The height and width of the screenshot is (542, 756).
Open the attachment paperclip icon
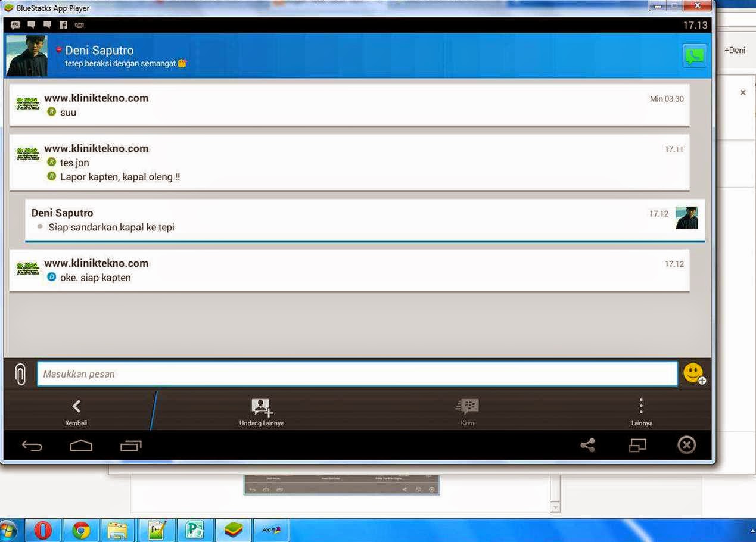click(x=20, y=374)
